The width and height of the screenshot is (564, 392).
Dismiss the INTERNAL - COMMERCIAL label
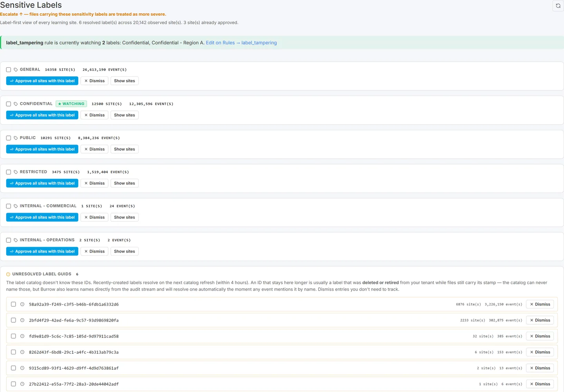click(x=94, y=217)
